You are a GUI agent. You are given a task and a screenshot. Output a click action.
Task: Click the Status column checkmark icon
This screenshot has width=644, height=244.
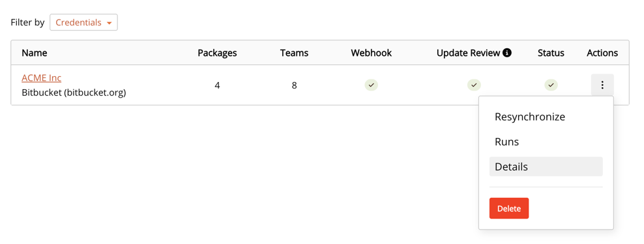coord(551,85)
